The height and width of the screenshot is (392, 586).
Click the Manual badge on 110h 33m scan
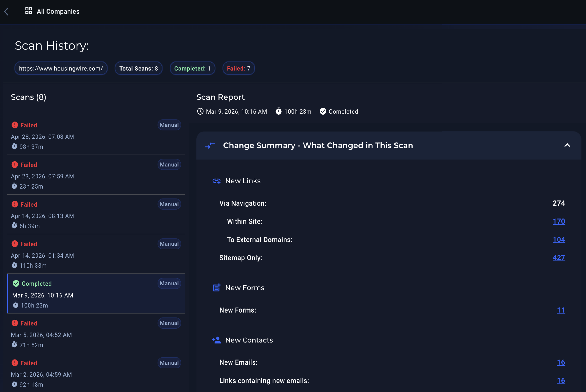169,244
